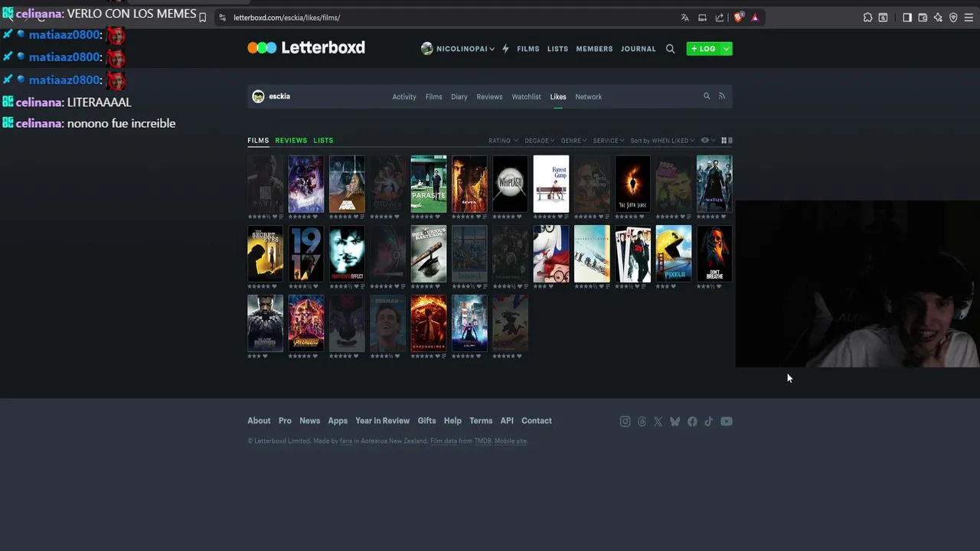Open Letterboxd Instagram icon in footer

click(x=625, y=422)
